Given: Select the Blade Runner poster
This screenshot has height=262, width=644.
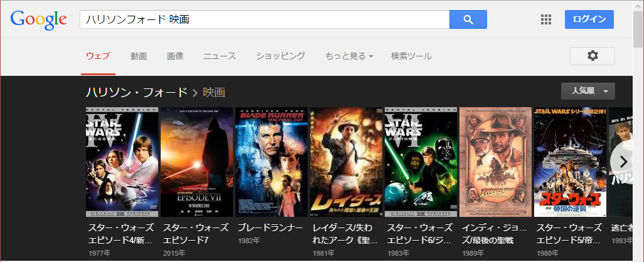Looking at the screenshot, I should [x=270, y=162].
